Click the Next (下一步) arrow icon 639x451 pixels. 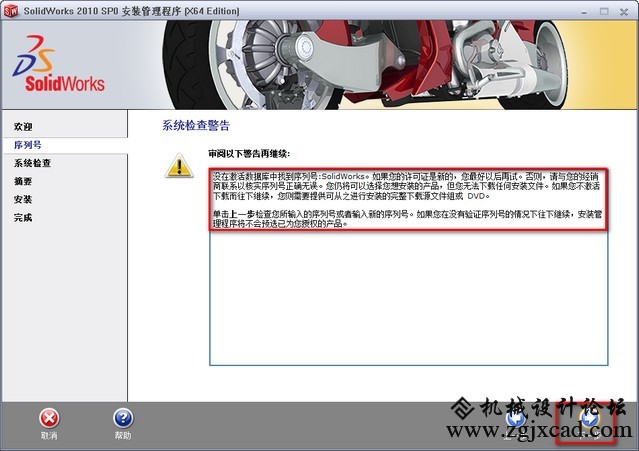click(590, 419)
